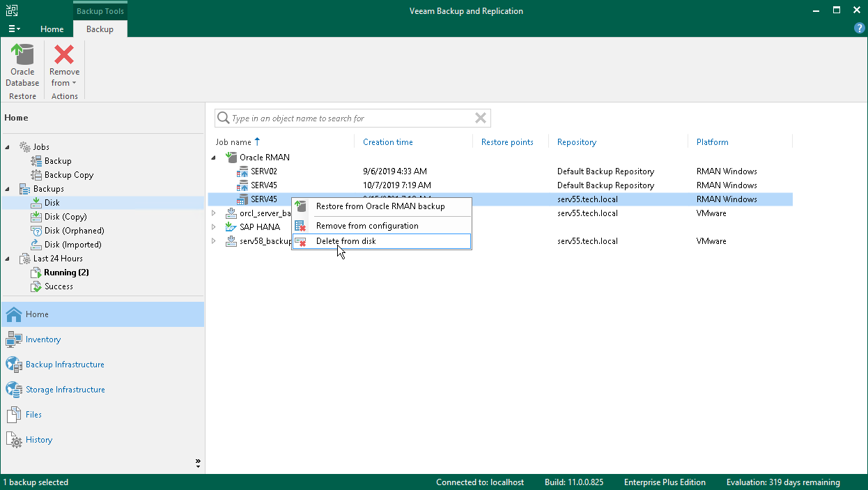This screenshot has width=868, height=490.
Task: Click Build: 11.0.0.825 in status bar
Action: (573, 482)
